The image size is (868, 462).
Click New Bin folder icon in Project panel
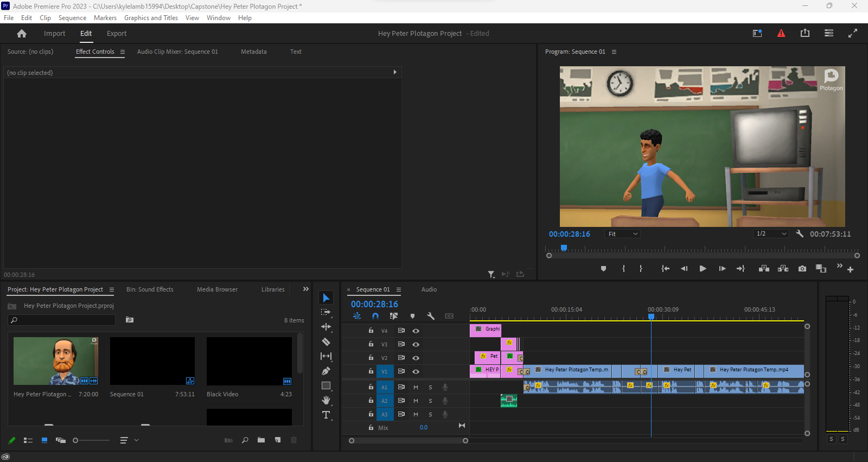coord(261,440)
